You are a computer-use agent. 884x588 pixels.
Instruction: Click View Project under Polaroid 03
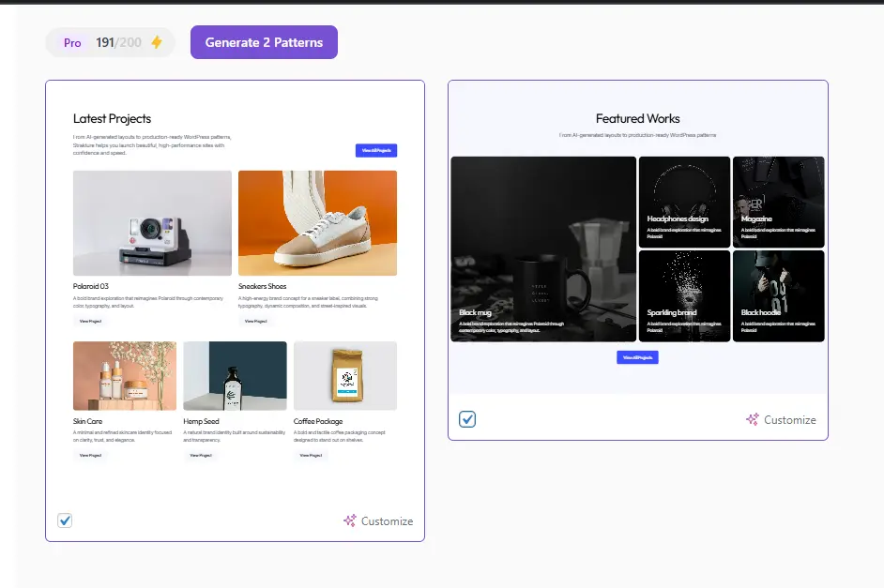pos(91,321)
